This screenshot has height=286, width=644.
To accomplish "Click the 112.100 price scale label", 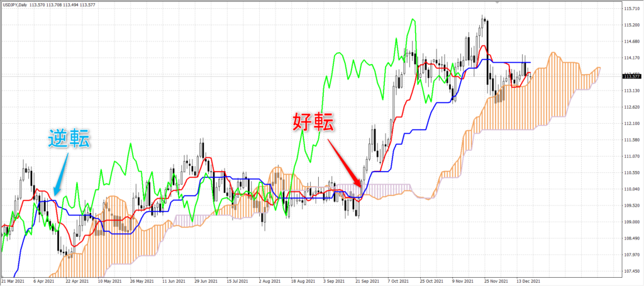I will click(631, 123).
